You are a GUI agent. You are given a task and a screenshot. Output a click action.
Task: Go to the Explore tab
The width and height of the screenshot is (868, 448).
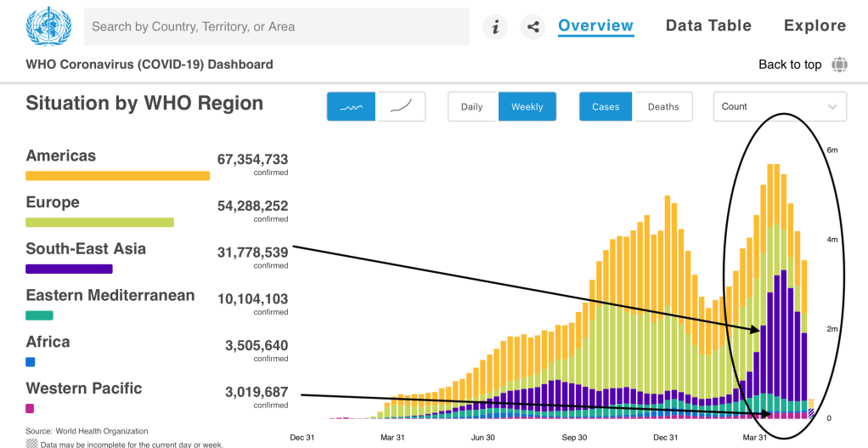click(814, 26)
